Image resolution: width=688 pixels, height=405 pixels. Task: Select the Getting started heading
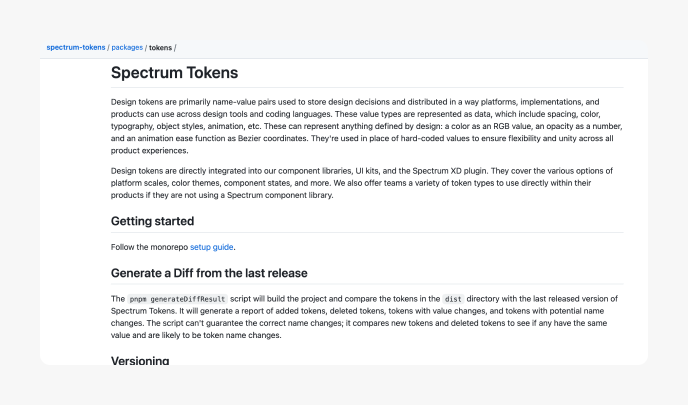tap(152, 221)
